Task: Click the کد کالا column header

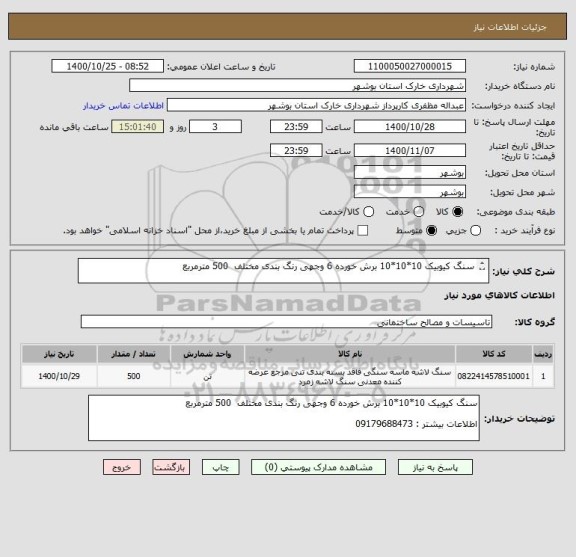Action: pyautogui.click(x=494, y=354)
